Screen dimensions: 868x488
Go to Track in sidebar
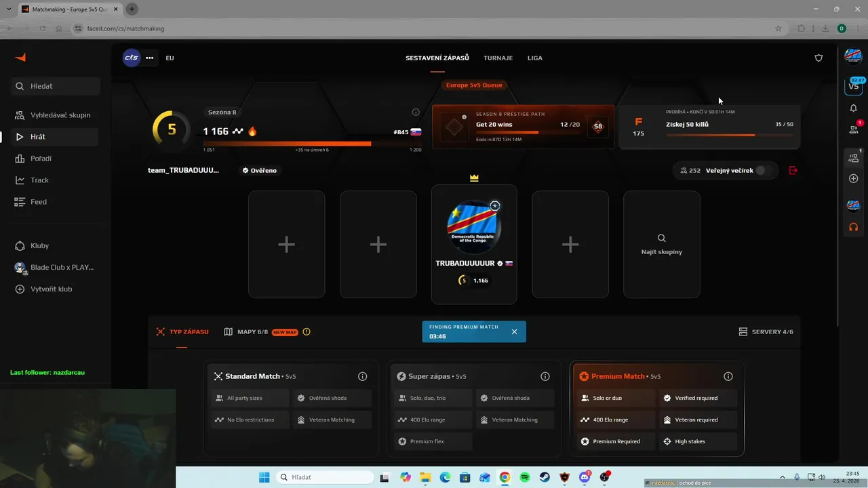click(x=56, y=180)
